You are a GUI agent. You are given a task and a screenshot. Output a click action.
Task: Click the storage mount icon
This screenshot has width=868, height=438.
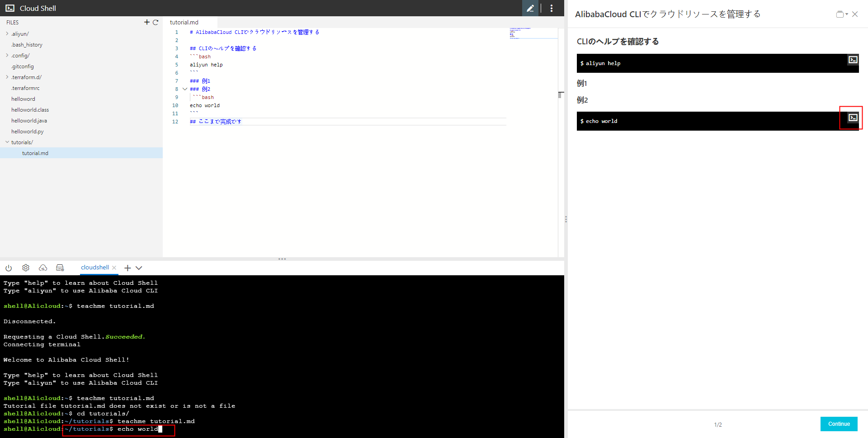(x=60, y=268)
